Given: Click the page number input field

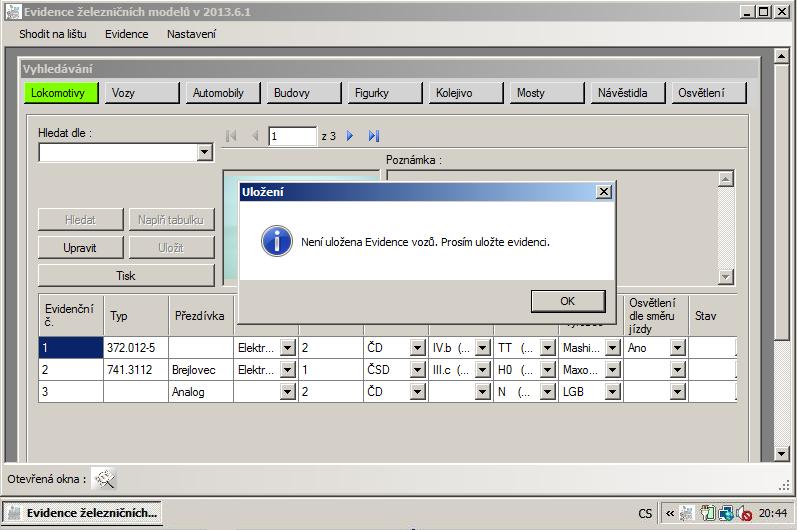Looking at the screenshot, I should tap(292, 136).
